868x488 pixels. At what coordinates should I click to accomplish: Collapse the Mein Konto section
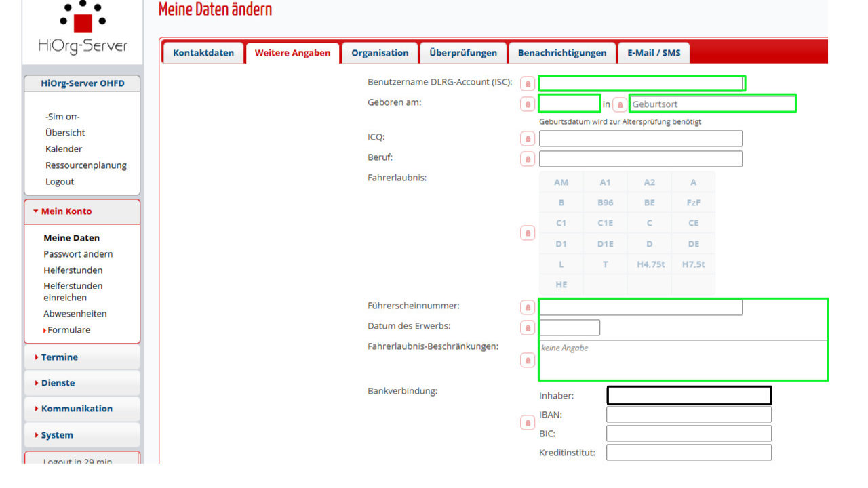pyautogui.click(x=66, y=211)
